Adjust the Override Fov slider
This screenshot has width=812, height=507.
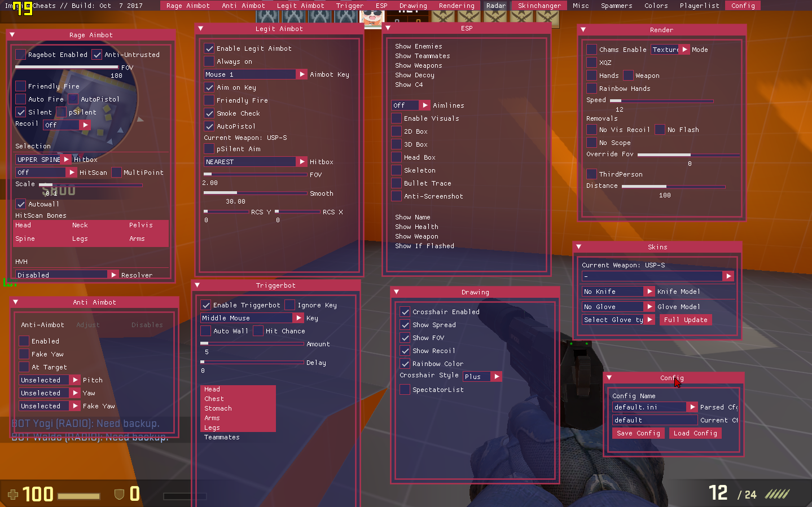688,154
